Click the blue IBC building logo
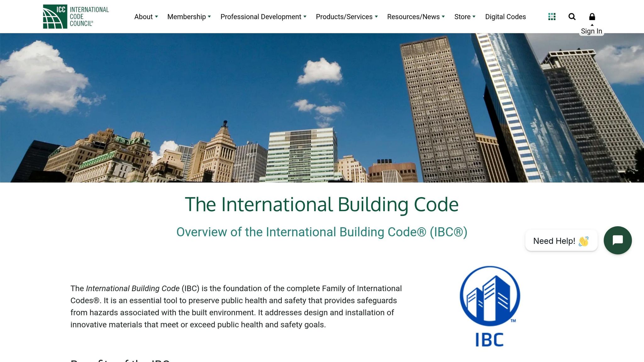This screenshot has height=362, width=644. point(490,306)
